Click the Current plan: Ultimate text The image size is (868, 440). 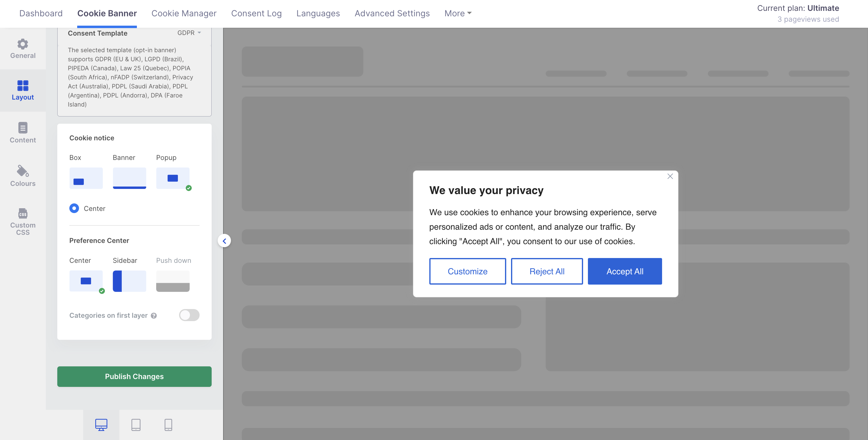pos(798,8)
